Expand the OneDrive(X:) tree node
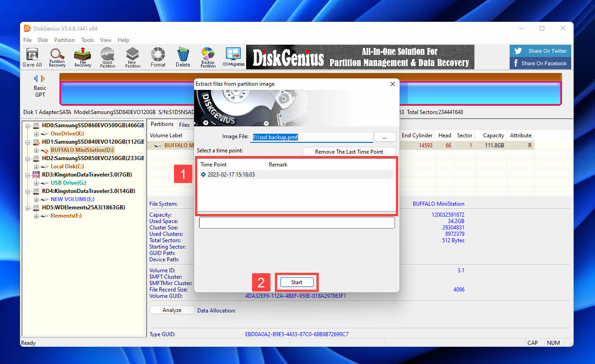This screenshot has width=595, height=364. 37,134
